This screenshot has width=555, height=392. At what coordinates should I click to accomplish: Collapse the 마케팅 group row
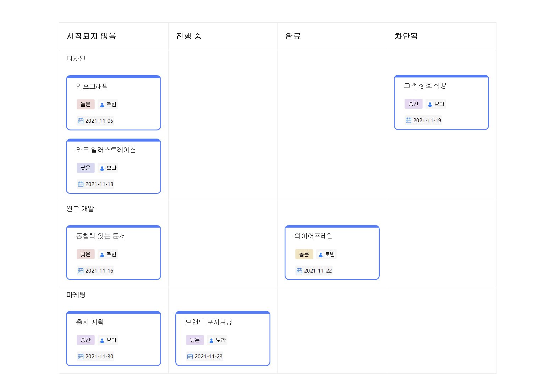[76, 295]
